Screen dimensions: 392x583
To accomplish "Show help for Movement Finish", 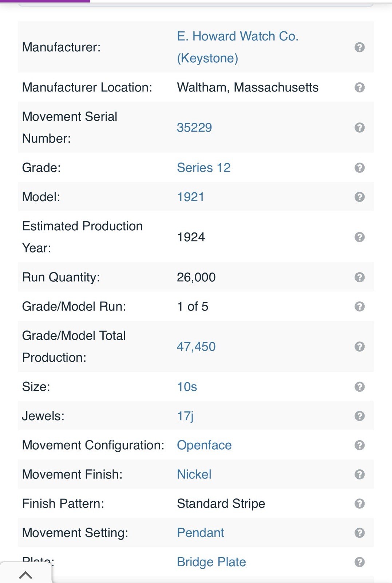I will click(x=359, y=474).
